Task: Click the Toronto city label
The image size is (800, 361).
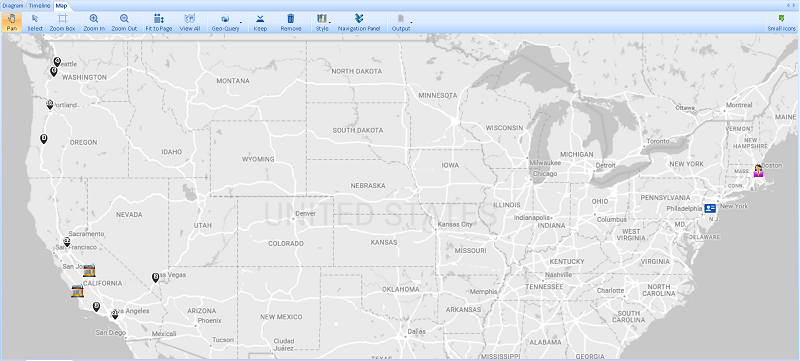Action: (658, 141)
